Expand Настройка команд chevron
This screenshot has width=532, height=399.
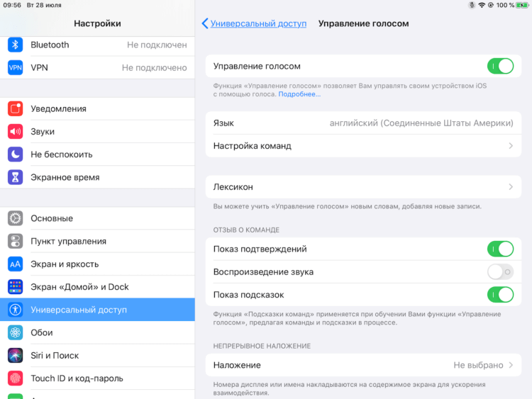[511, 146]
